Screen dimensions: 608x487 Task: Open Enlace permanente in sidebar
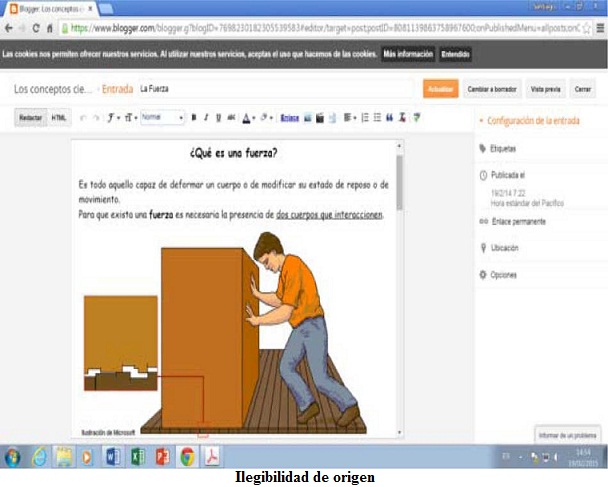coord(518,221)
